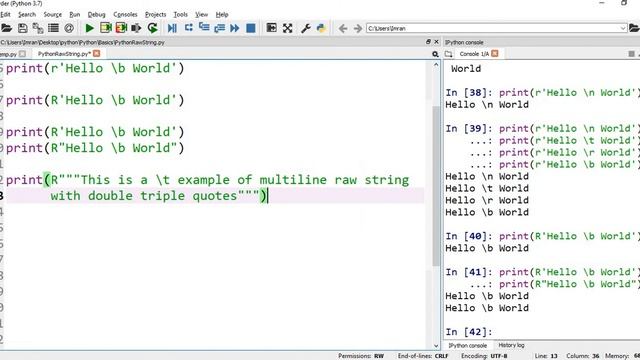This screenshot has height=360, width=640.
Task: Run cell and advance
Action: point(121,28)
